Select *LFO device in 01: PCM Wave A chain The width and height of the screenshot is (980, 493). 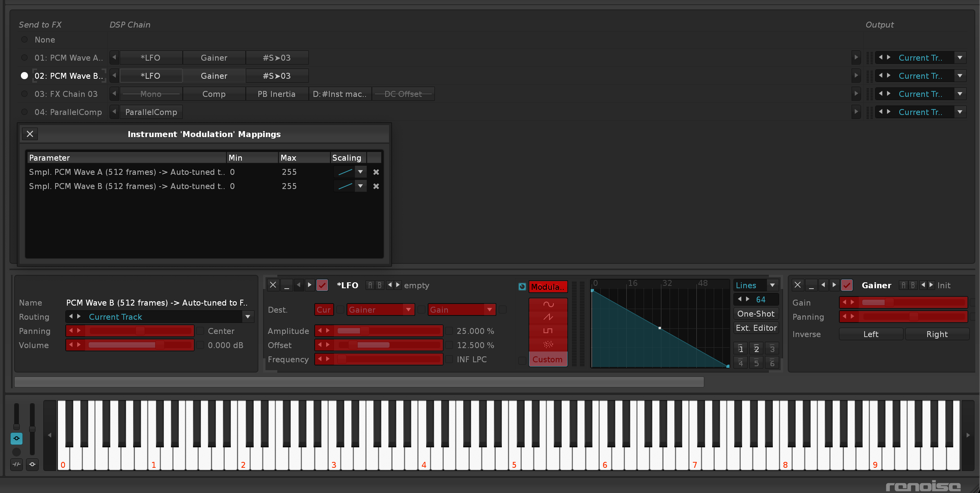(x=151, y=57)
